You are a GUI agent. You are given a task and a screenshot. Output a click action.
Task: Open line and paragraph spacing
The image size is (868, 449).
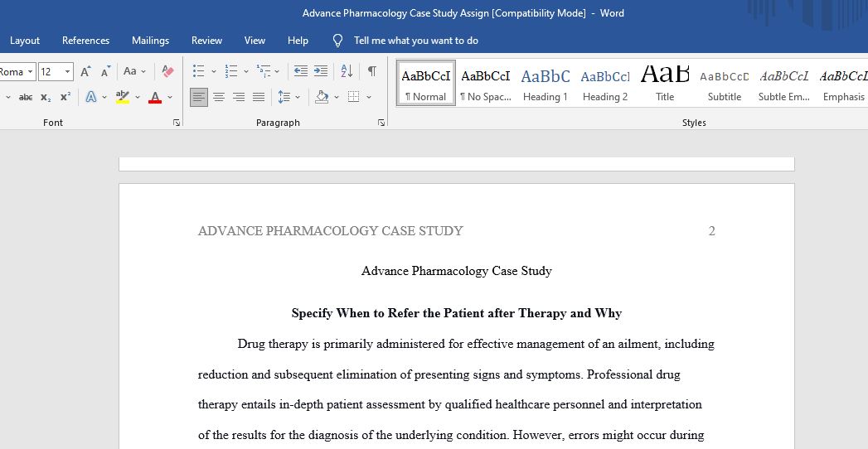(284, 97)
